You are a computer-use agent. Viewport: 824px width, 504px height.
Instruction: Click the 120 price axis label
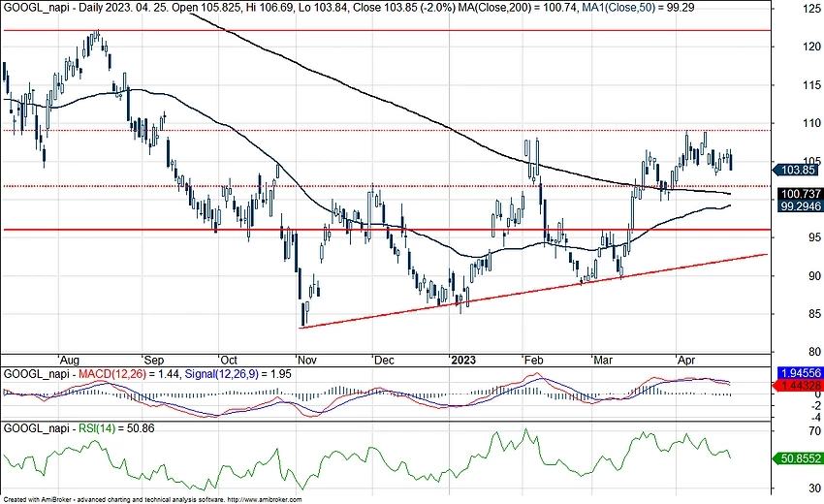click(x=810, y=47)
